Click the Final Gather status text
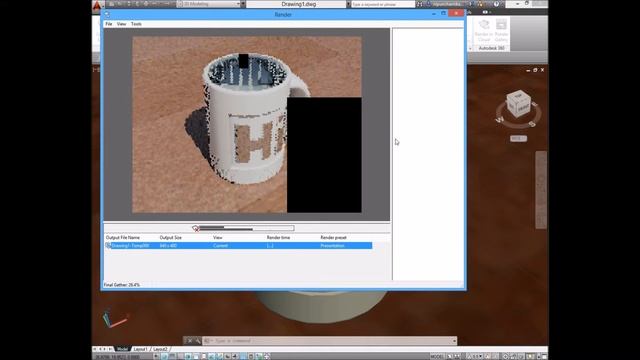The width and height of the screenshot is (640, 360). (x=122, y=285)
